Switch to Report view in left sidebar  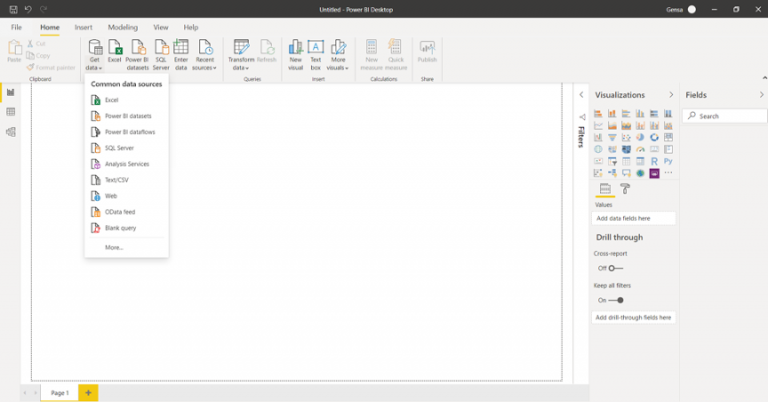(10, 93)
